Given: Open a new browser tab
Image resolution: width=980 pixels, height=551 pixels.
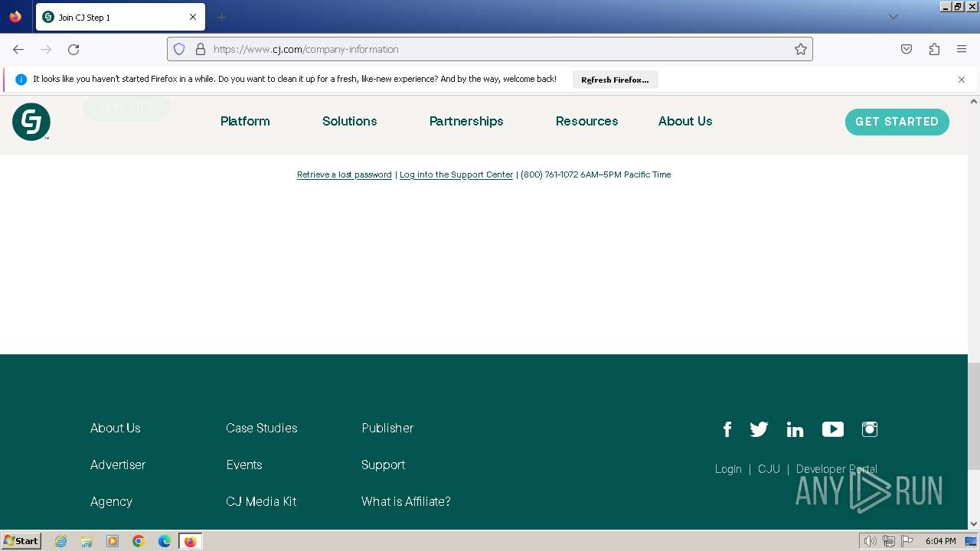Looking at the screenshot, I should pos(222,17).
